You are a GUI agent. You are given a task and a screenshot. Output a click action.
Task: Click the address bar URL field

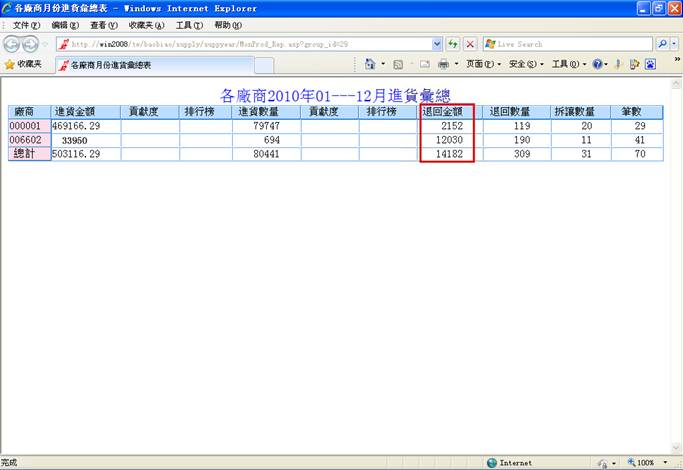(250, 44)
